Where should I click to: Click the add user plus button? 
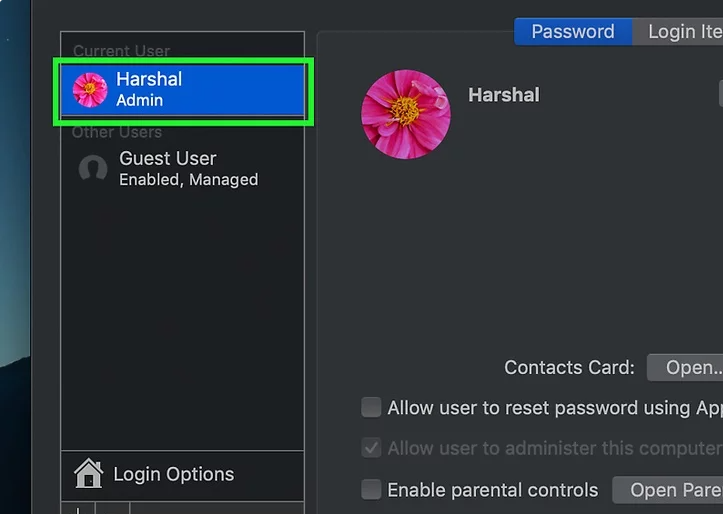[78, 509]
